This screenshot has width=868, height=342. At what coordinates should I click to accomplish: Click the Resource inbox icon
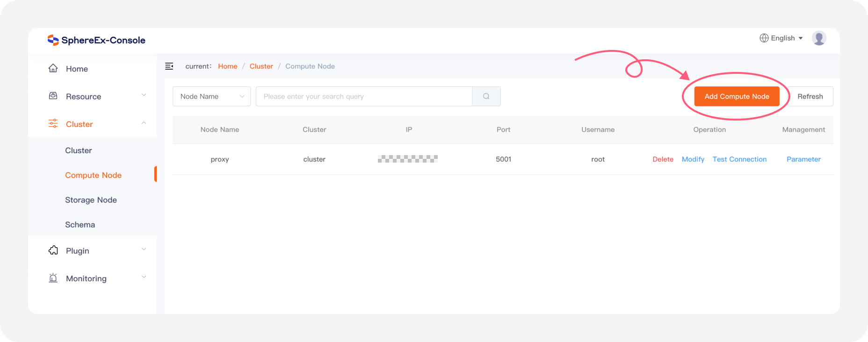coord(53,96)
